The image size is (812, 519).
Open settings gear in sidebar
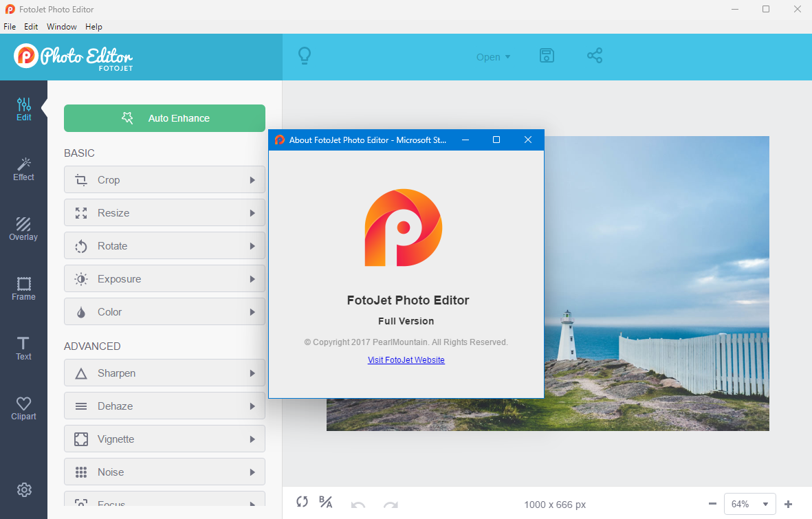click(24, 490)
